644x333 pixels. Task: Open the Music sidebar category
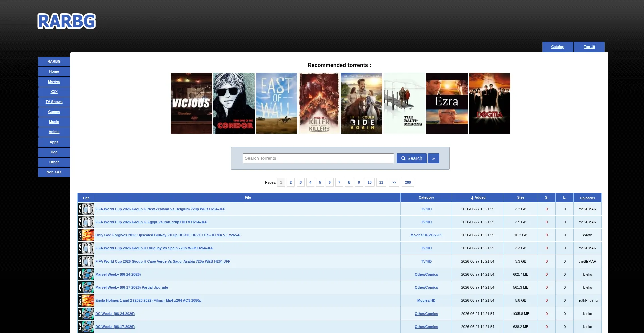point(54,122)
